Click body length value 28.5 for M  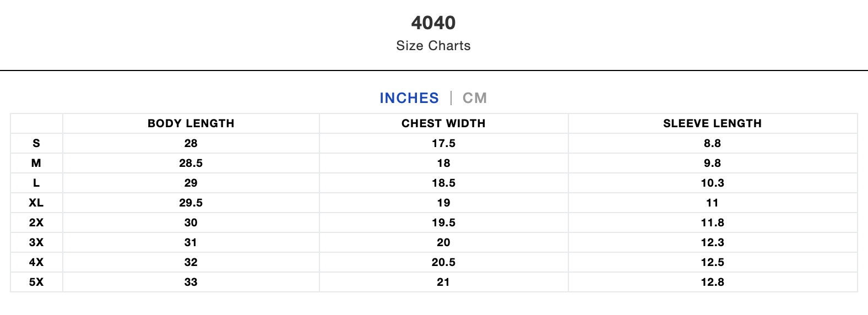point(191,163)
